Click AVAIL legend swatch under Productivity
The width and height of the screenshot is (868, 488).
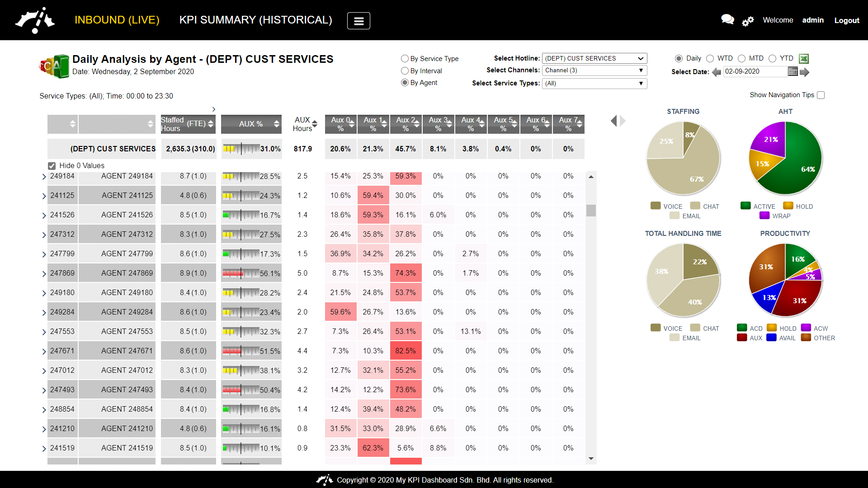(771, 338)
